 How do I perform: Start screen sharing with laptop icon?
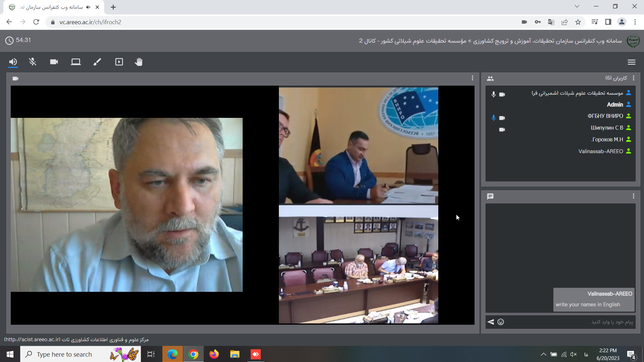[76, 62]
